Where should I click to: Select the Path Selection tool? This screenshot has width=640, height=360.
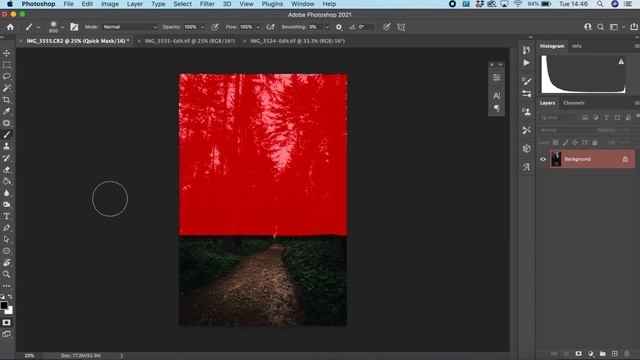click(7, 239)
